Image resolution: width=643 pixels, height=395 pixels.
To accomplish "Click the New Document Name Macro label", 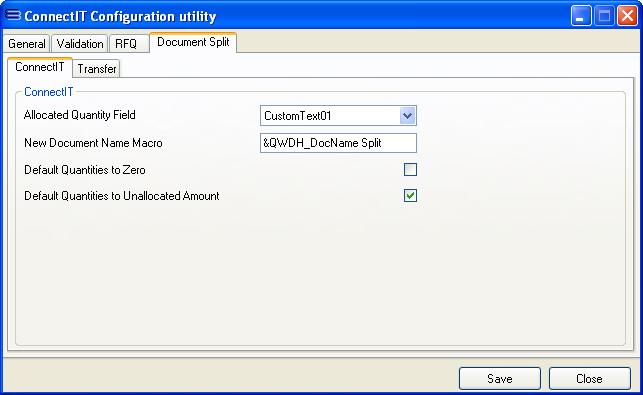I will (x=93, y=143).
